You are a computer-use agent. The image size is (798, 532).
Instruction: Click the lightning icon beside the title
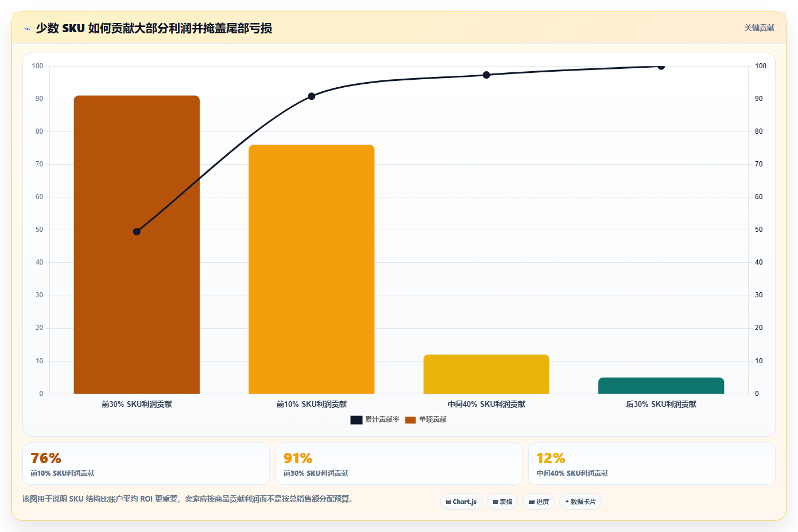(27, 29)
